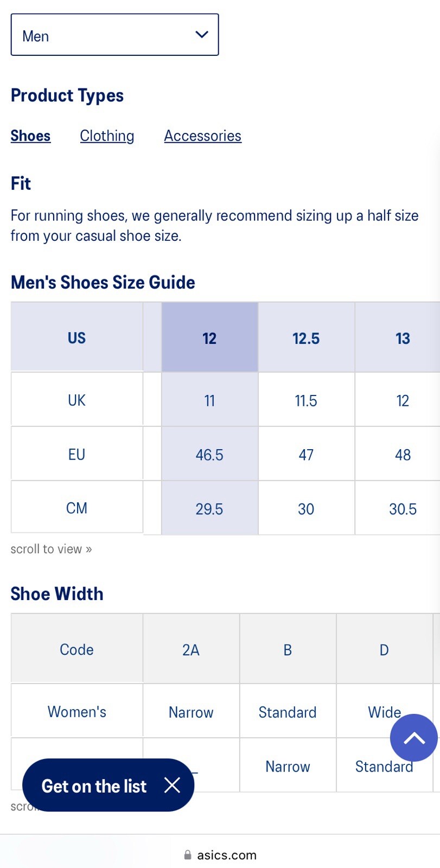Click the dropdown chevron arrow

point(202,35)
